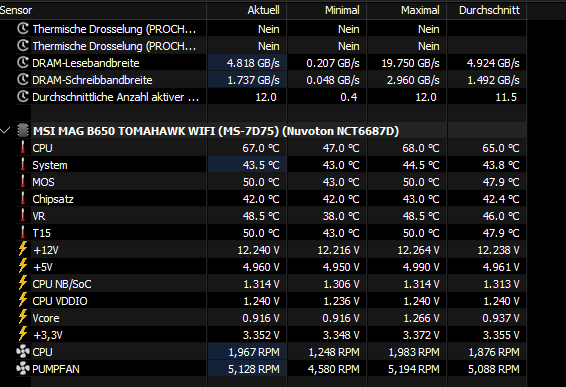Click the thermometer icon of the CPU temperature row
The image size is (566, 387).
23,148
